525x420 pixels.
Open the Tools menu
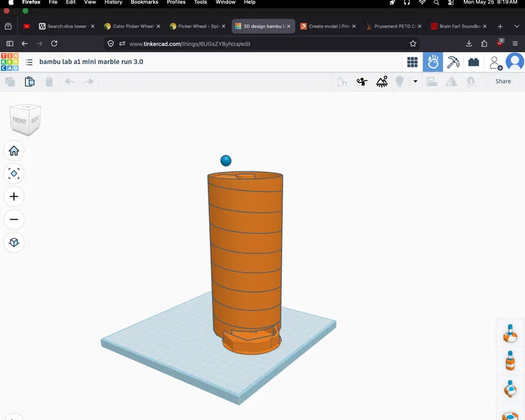pos(200,2)
